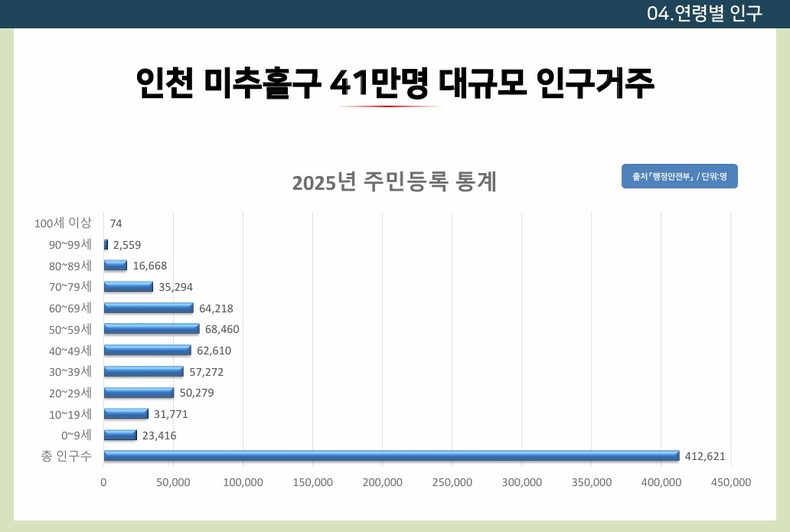This screenshot has width=790, height=532.
Task: Select the 50~59세 bar
Action: coord(151,329)
